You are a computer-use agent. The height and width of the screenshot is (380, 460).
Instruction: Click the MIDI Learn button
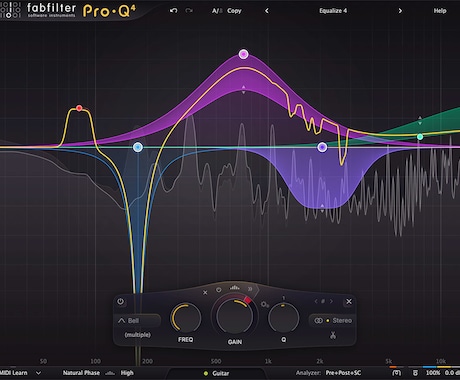14,373
